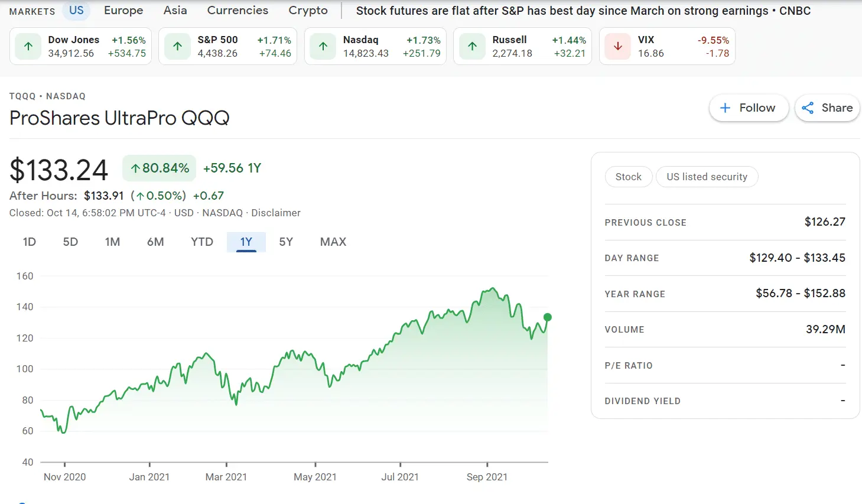Click the plus icon on Follow
Screen dimensions: 862x504
pyautogui.click(x=726, y=108)
